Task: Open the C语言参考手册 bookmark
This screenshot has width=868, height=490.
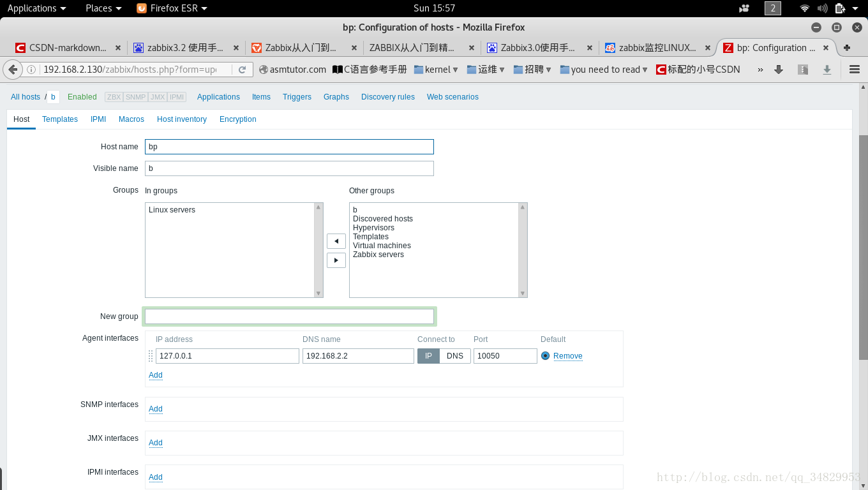Action: tap(370, 70)
